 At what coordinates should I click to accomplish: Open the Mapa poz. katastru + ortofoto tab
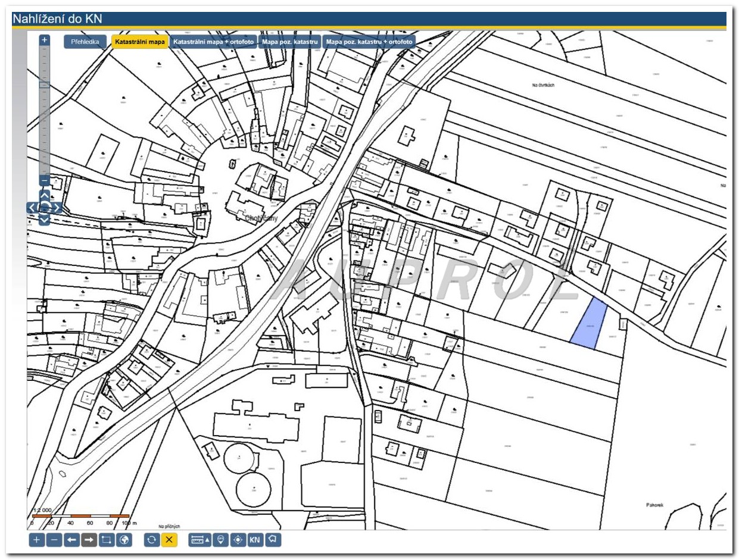click(369, 42)
